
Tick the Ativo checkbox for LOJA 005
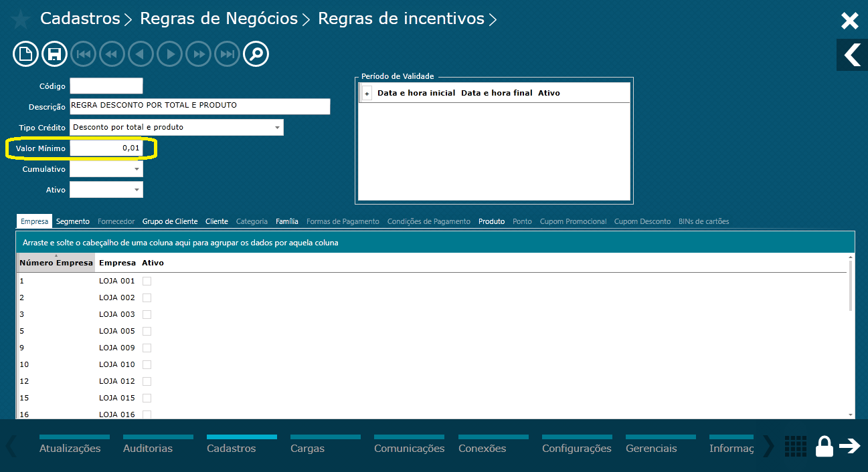click(x=147, y=331)
